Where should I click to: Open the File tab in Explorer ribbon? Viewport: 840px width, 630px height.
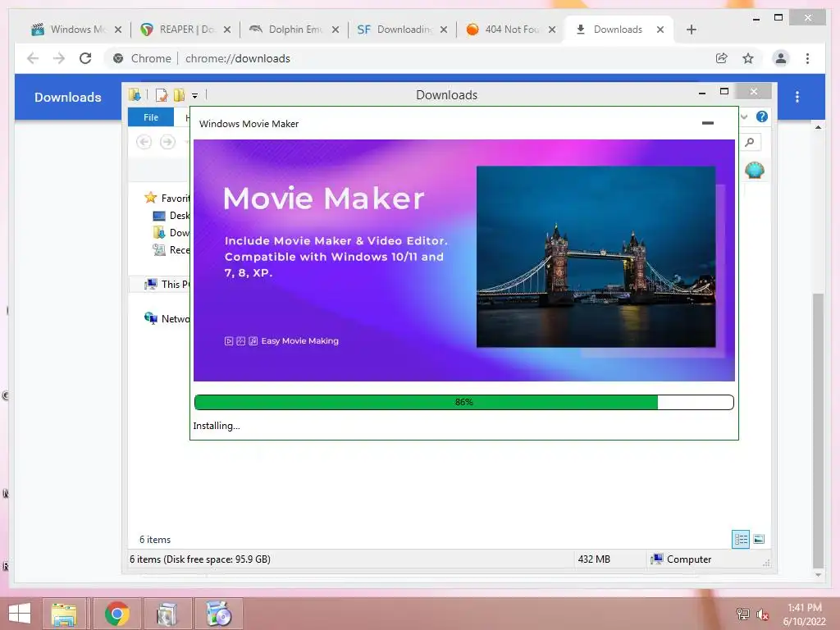click(151, 117)
